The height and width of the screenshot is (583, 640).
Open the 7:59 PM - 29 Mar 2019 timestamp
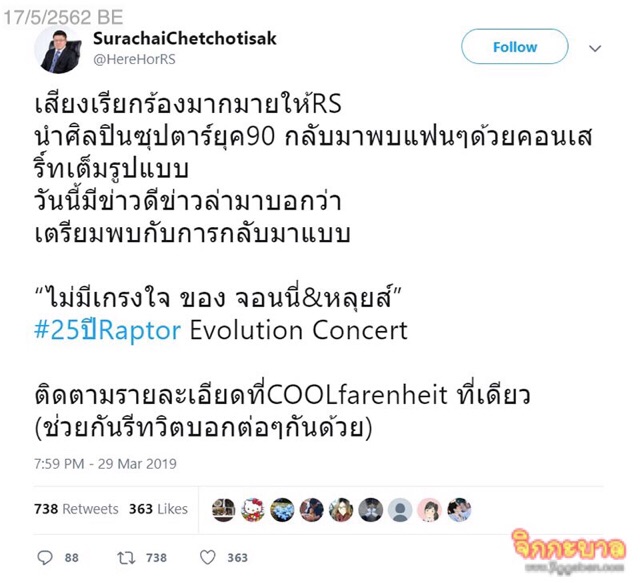(105, 464)
